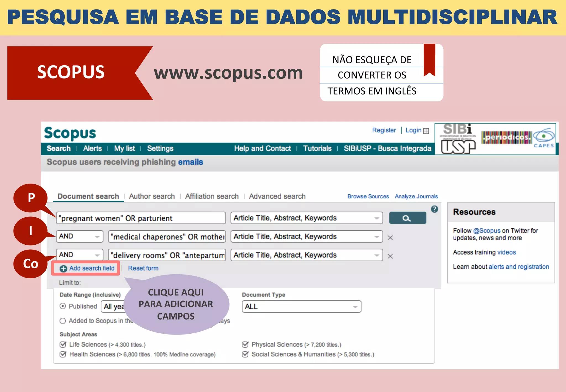This screenshot has width=566, height=392.
Task: Open field dropdown for pregnant women row
Action: pos(307,218)
